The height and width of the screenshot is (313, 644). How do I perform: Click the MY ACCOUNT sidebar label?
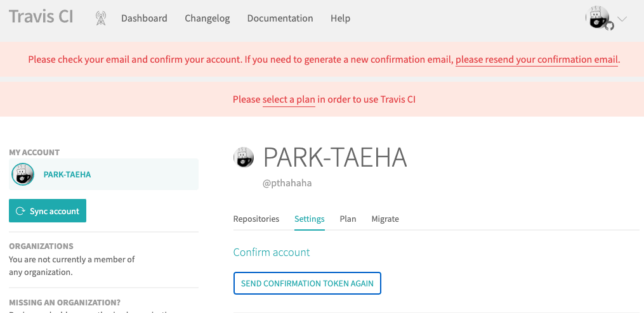point(34,152)
